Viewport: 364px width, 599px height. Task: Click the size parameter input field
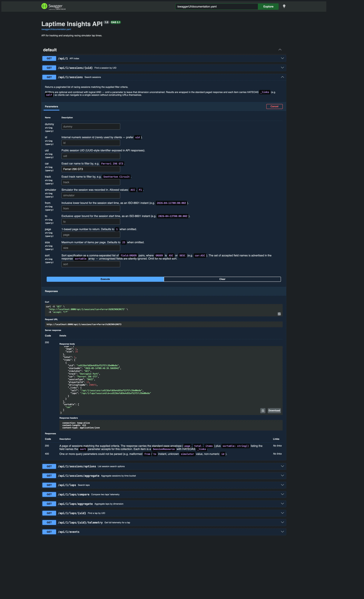point(91,248)
